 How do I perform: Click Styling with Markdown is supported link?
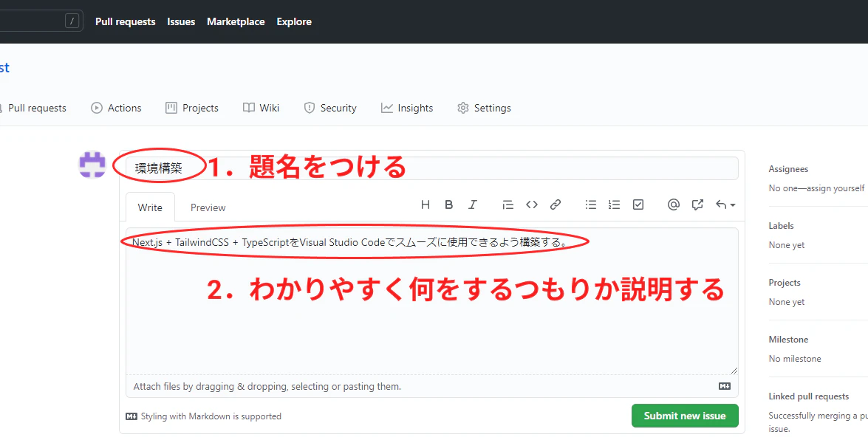pos(204,416)
